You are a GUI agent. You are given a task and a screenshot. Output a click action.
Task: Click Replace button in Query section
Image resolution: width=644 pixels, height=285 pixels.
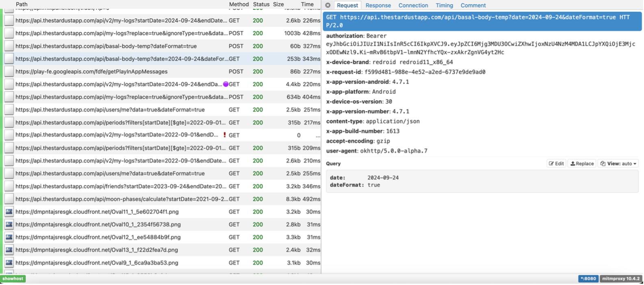click(582, 164)
